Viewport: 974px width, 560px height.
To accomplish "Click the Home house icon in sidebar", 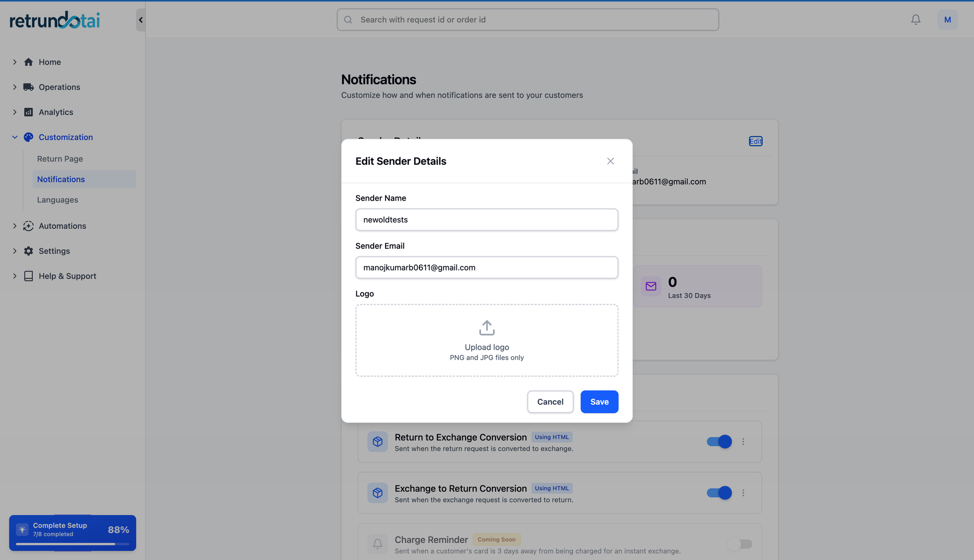I will (x=29, y=62).
